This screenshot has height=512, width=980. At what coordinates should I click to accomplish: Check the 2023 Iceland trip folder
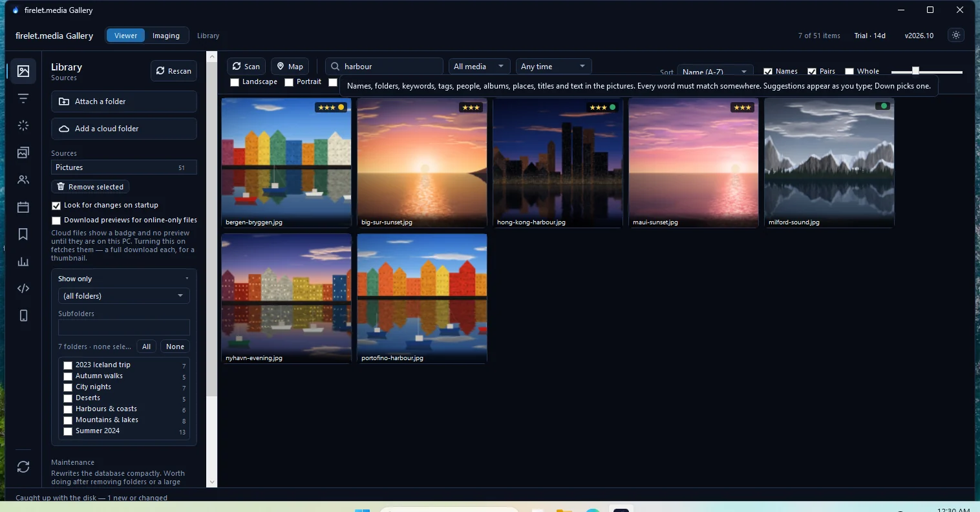68,365
